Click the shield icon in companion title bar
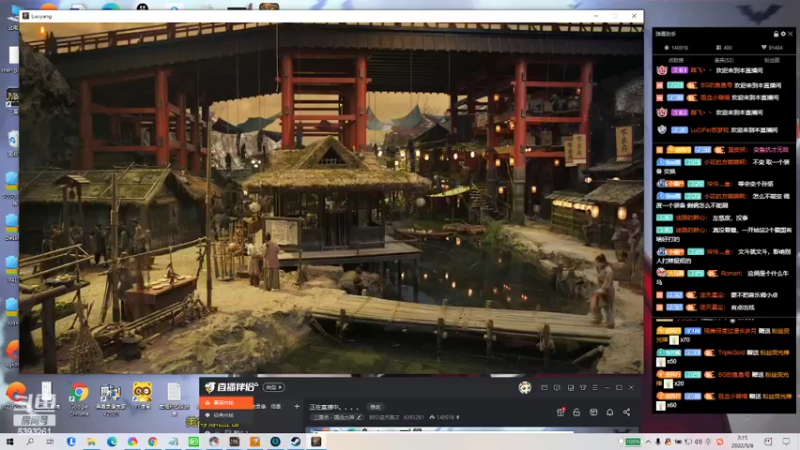The width and height of the screenshot is (800, 450). coord(557,388)
